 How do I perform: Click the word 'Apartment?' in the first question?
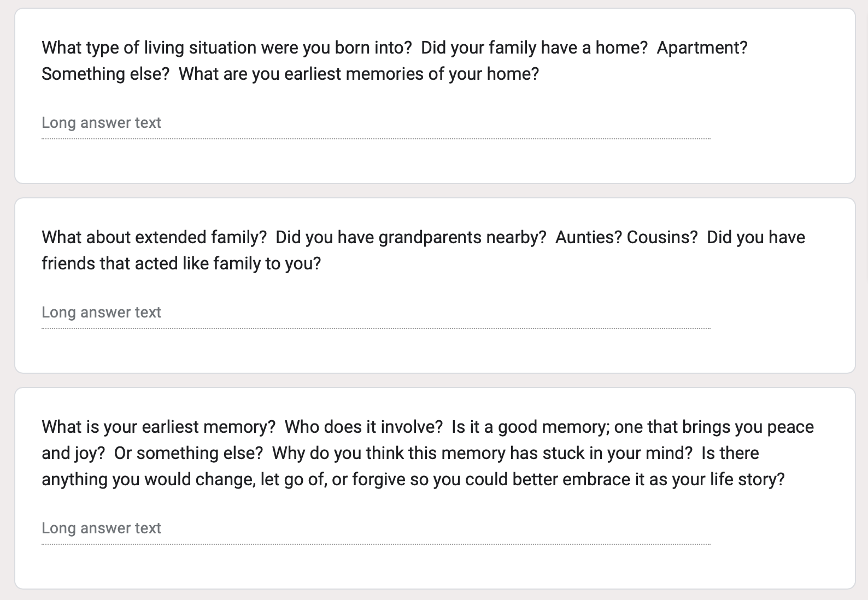[702, 48]
